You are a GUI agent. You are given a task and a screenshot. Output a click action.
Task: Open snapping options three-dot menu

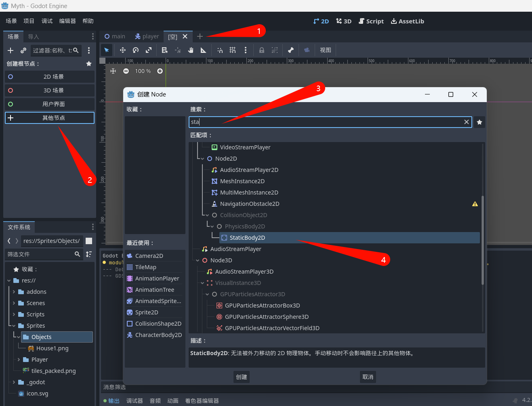point(246,50)
